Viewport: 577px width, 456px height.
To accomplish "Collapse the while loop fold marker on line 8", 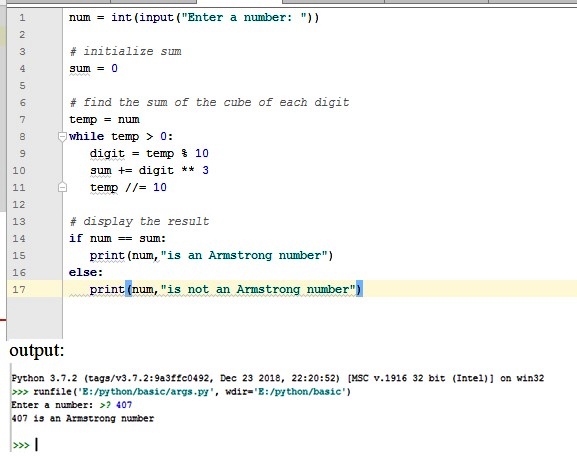I will pos(62,137).
